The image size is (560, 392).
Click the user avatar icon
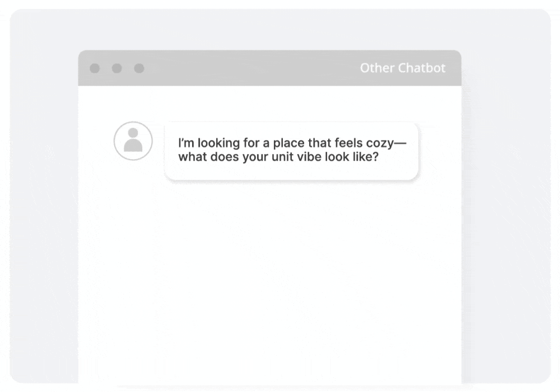coord(133,141)
